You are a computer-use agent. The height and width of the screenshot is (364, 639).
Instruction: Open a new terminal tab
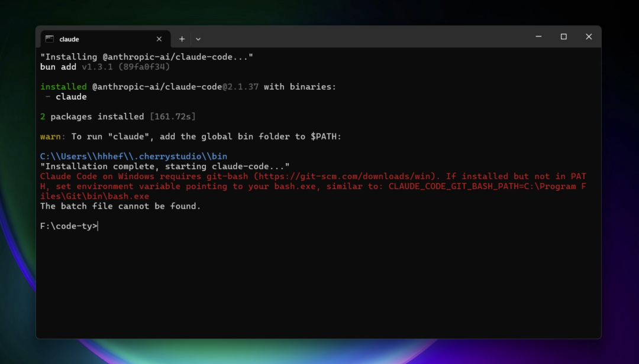click(182, 39)
